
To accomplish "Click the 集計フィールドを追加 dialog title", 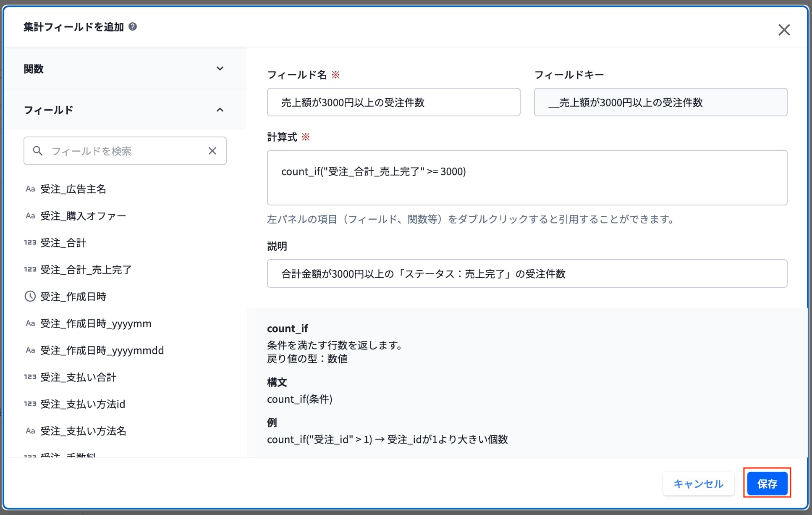I will coord(74,27).
